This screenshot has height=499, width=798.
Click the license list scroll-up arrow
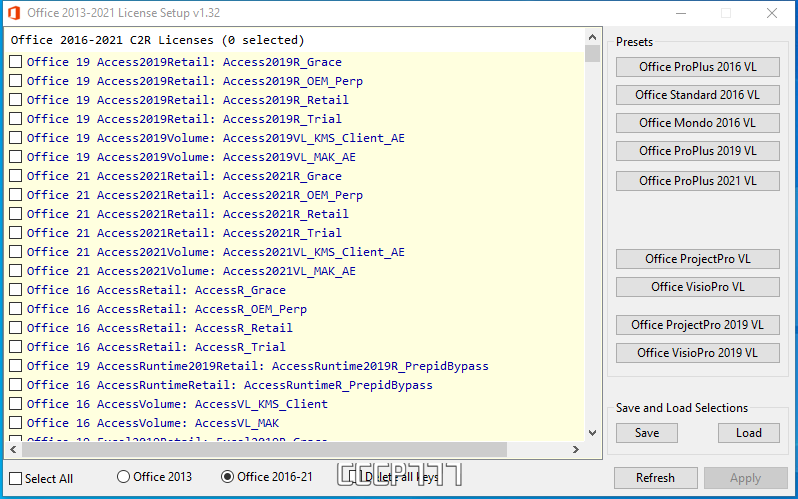click(593, 36)
